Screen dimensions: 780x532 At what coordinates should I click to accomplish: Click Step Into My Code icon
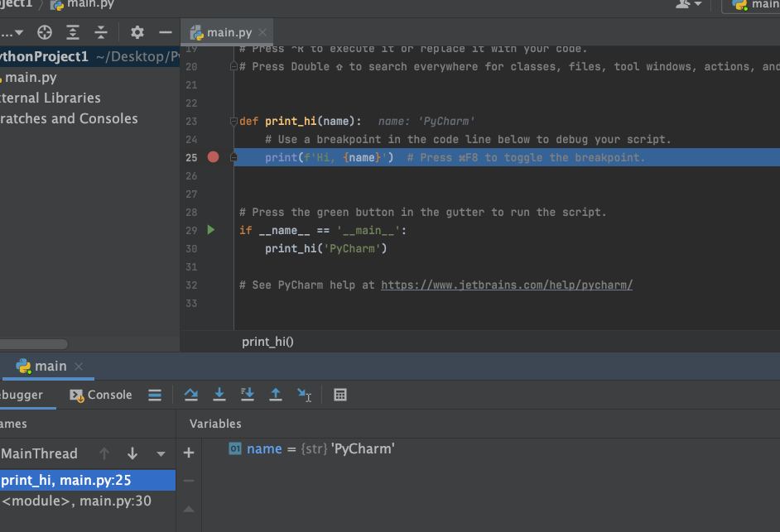click(248, 395)
